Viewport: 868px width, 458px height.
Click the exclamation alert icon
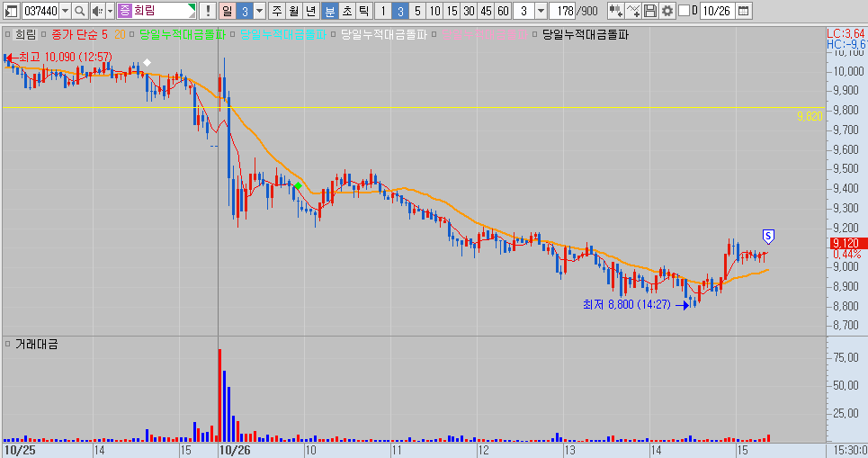(x=208, y=11)
